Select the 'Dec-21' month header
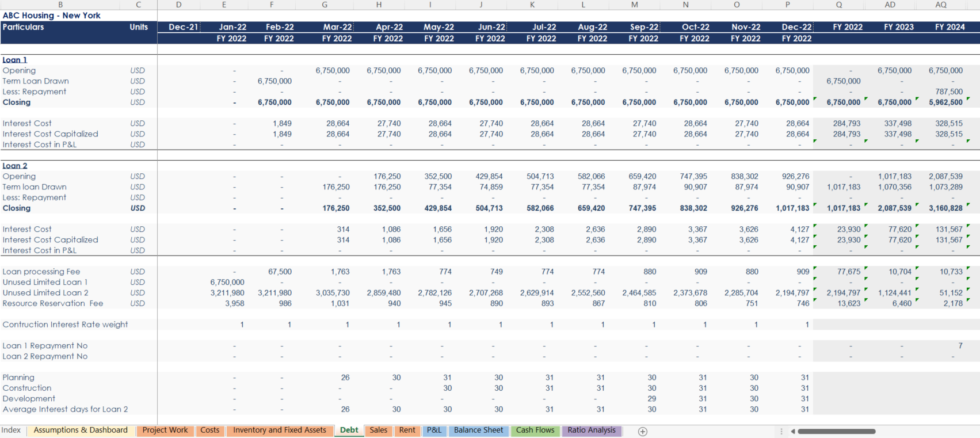 pyautogui.click(x=184, y=27)
